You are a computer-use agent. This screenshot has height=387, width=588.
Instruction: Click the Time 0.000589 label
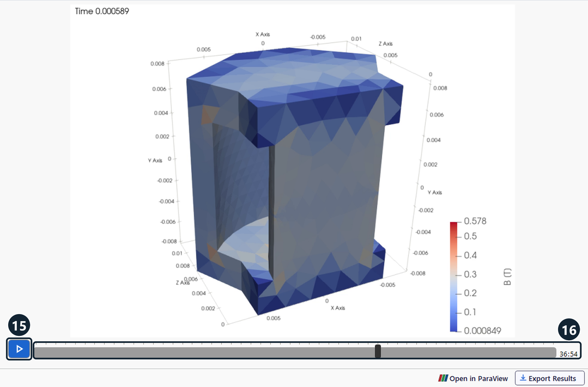(102, 11)
